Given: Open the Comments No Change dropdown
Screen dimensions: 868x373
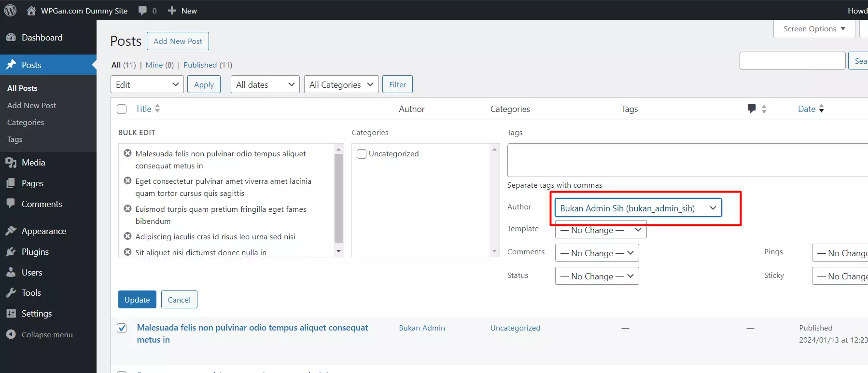Looking at the screenshot, I should [x=597, y=253].
